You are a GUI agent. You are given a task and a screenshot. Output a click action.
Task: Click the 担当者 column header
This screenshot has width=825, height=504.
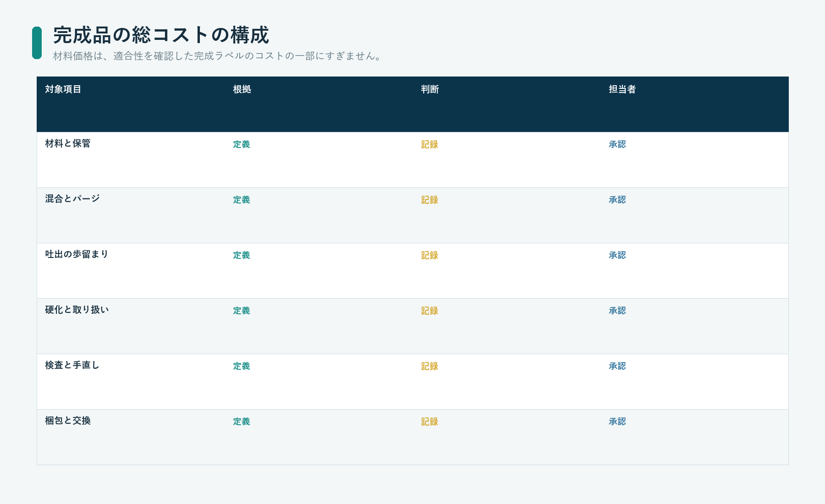coord(622,89)
